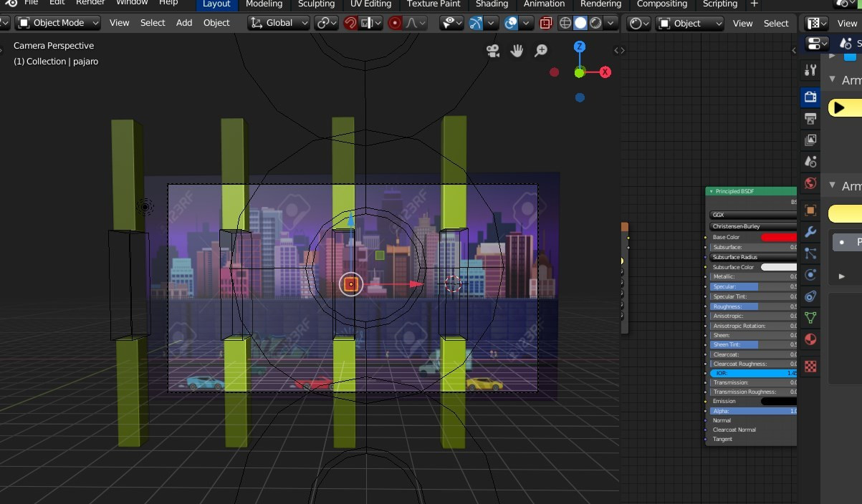Open the Global transform orientation dropdown

[x=279, y=23]
